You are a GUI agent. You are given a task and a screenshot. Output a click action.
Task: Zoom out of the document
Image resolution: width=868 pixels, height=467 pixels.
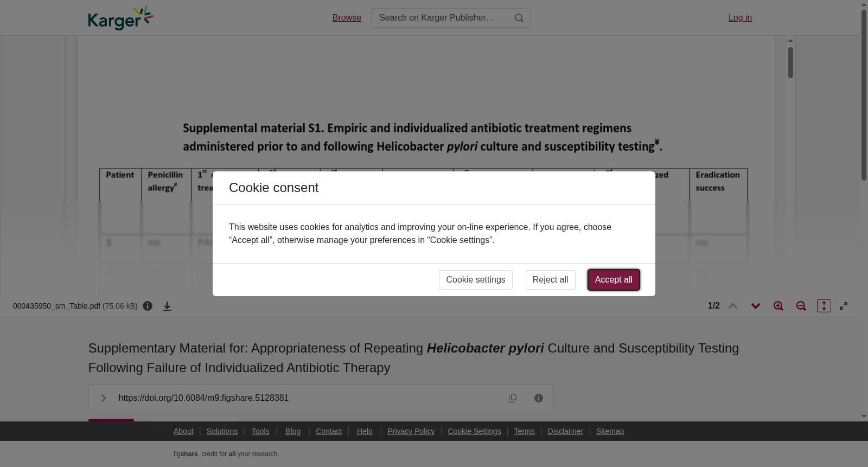tap(801, 306)
